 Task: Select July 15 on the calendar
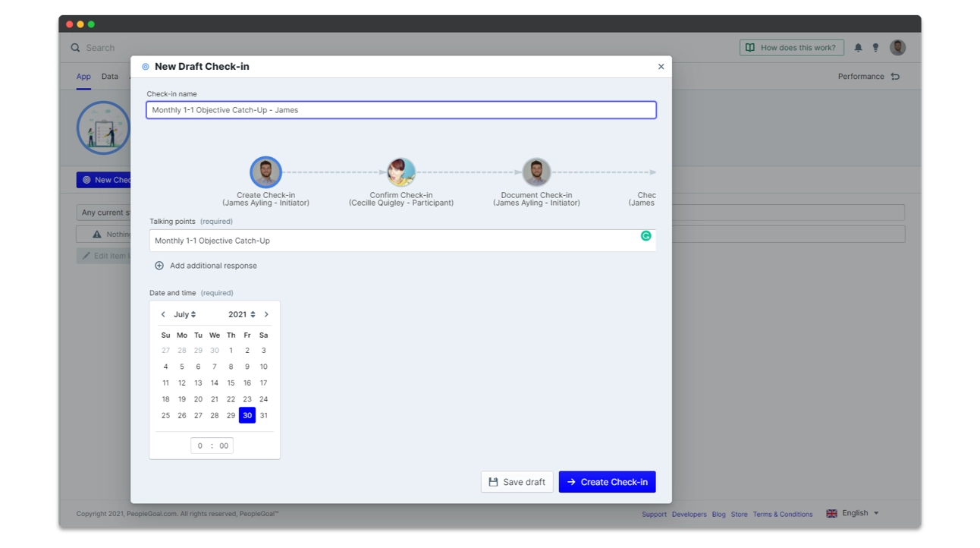pyautogui.click(x=231, y=383)
